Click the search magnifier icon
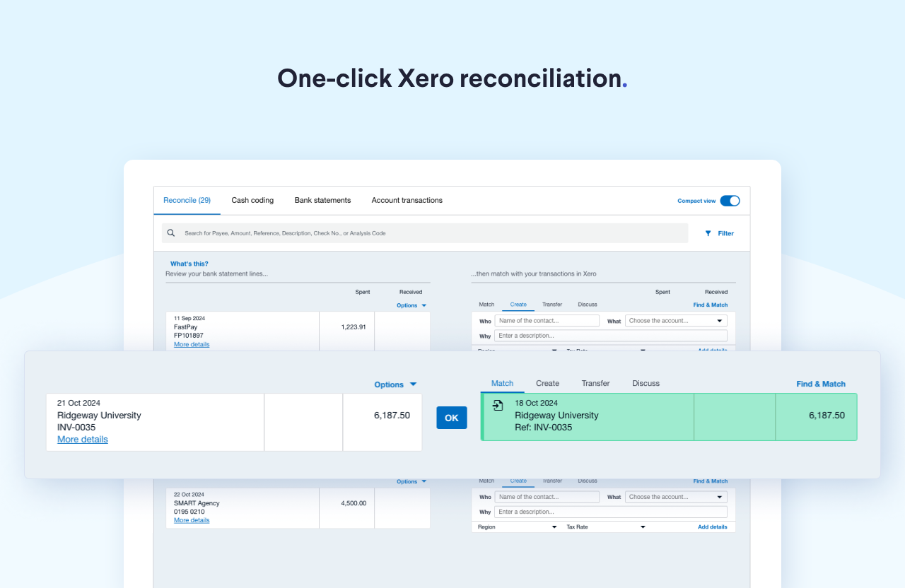 (170, 233)
